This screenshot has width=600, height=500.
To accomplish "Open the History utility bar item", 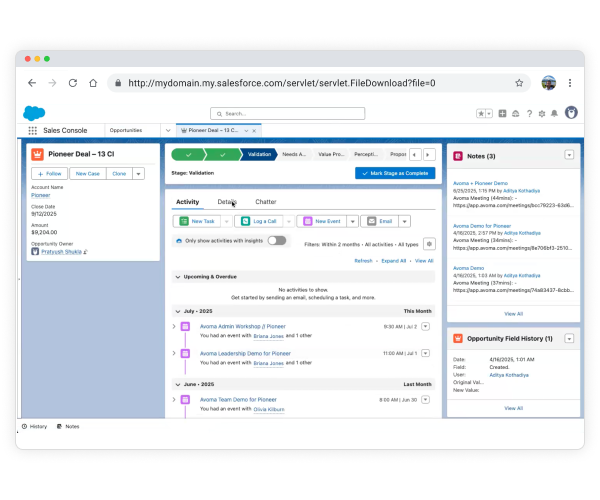I will (x=34, y=427).
